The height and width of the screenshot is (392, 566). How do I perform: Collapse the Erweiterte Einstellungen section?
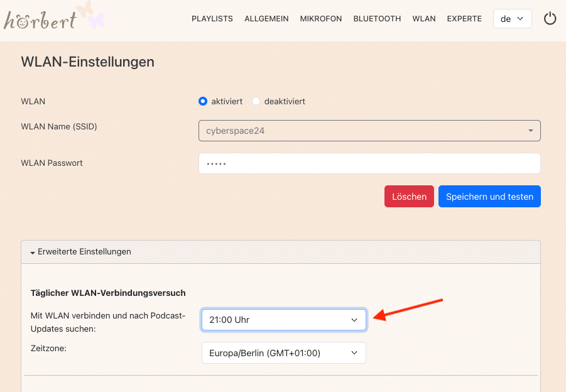pos(80,251)
